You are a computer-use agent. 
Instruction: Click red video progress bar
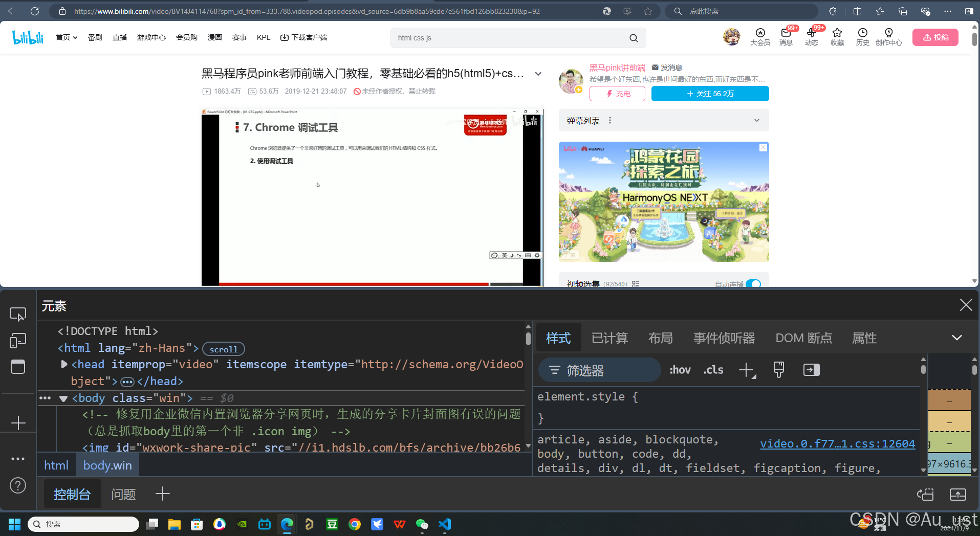tap(354, 284)
